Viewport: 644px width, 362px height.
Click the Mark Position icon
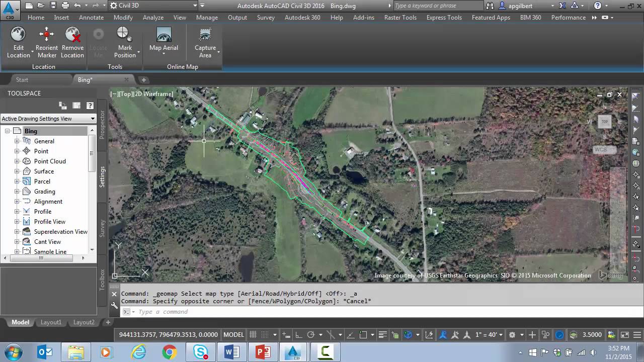[x=124, y=34]
